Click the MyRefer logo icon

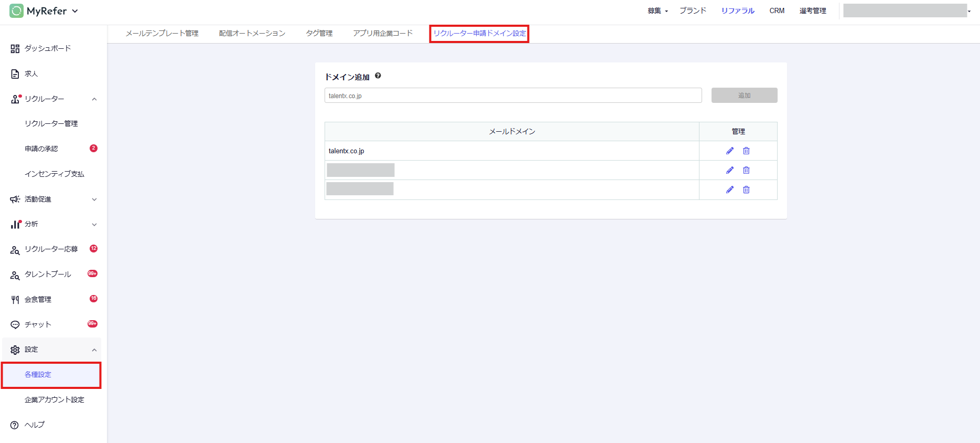click(x=16, y=11)
